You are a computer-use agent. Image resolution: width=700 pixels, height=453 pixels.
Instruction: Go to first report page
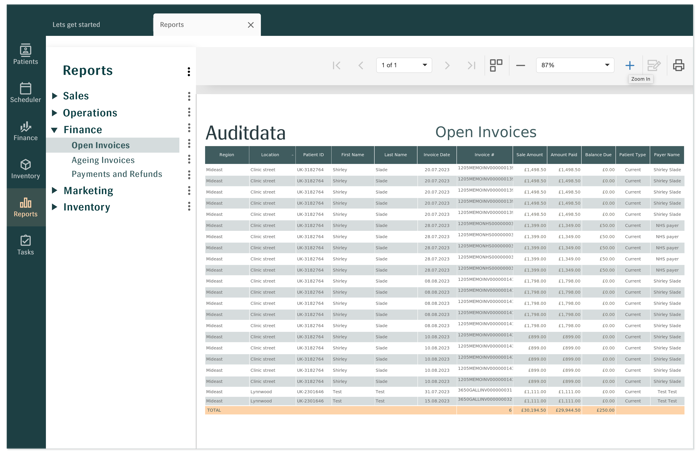tap(337, 66)
